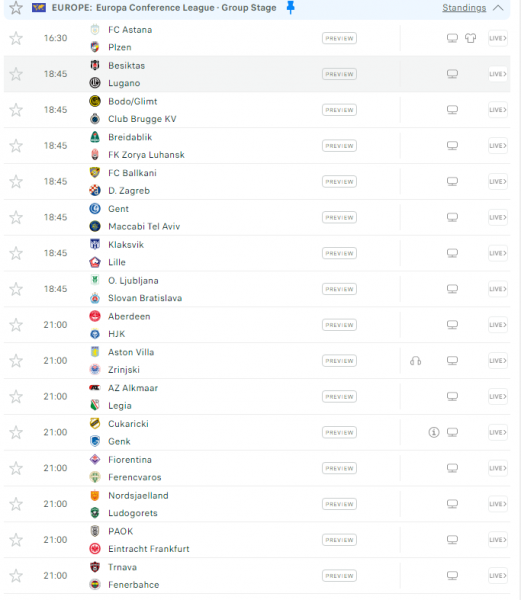The width and height of the screenshot is (521, 600).
Task: Click the TV icon for PAOK vs Eintracht Frankfurt
Action: pyautogui.click(x=452, y=540)
